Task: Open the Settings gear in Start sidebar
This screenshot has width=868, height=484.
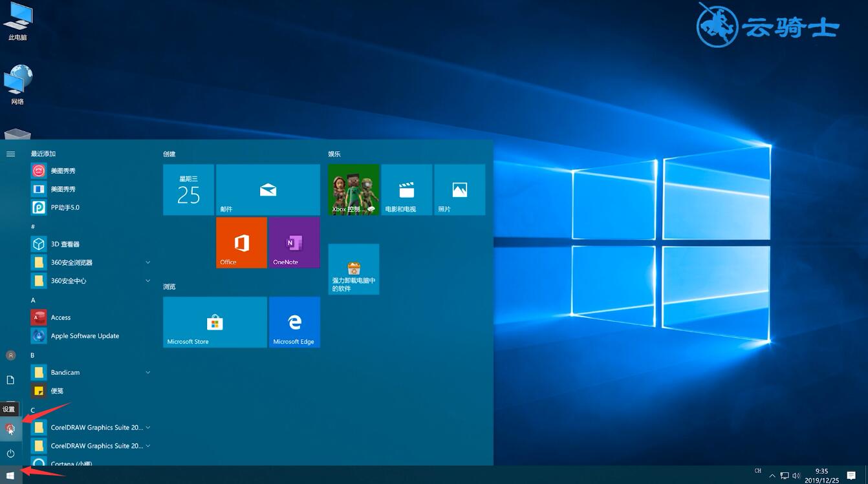Action: (10, 428)
